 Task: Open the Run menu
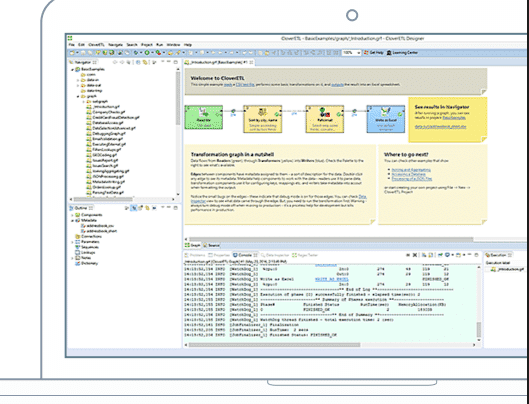tap(160, 45)
